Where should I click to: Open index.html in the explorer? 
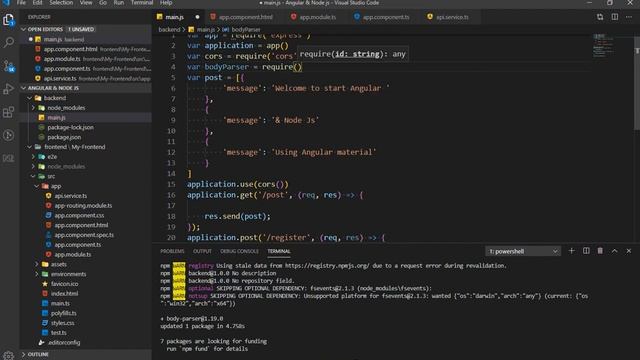(86, 294)
